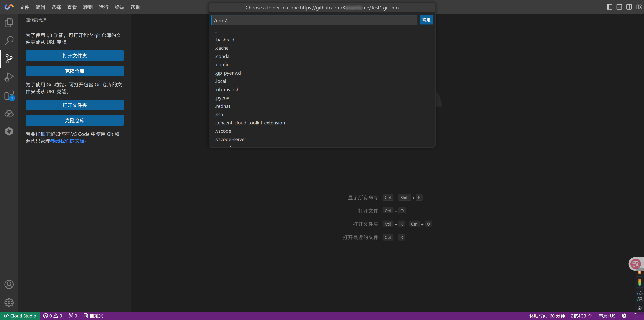Open the cloud toolkit sidebar icon
Viewport: 644px width, 320px height.
click(x=9, y=113)
